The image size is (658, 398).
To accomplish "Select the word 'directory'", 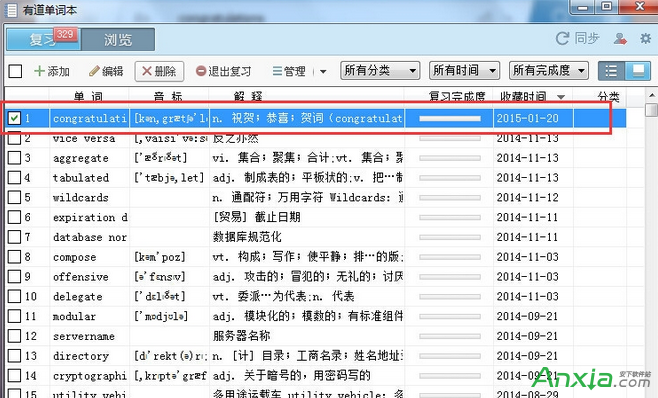I will coord(81,356).
